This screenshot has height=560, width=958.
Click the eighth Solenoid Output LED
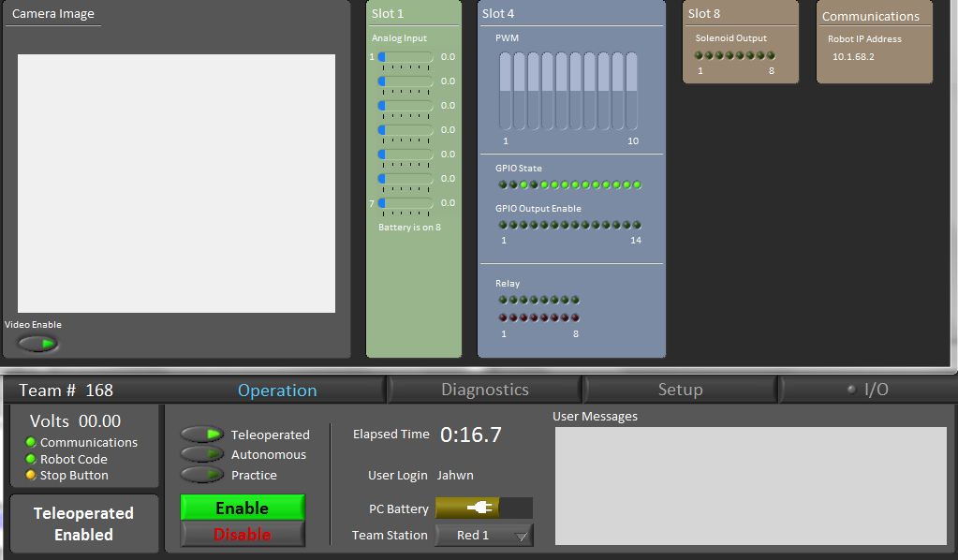[771, 55]
